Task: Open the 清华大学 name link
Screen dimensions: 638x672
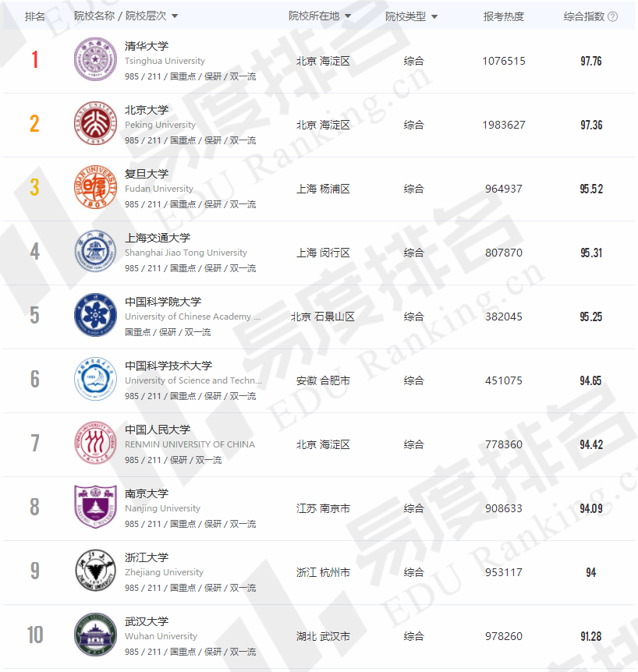Action: pos(147,46)
